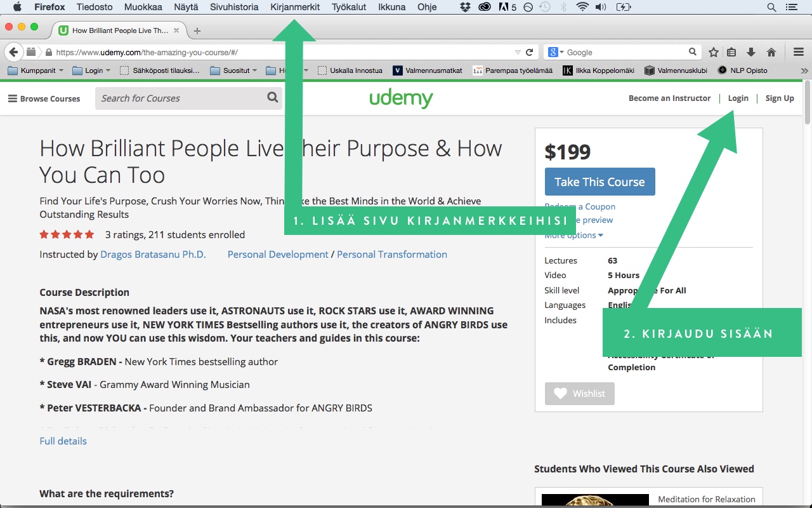The image size is (812, 508).
Task: Open Notification Center icon
Action: pos(791,7)
